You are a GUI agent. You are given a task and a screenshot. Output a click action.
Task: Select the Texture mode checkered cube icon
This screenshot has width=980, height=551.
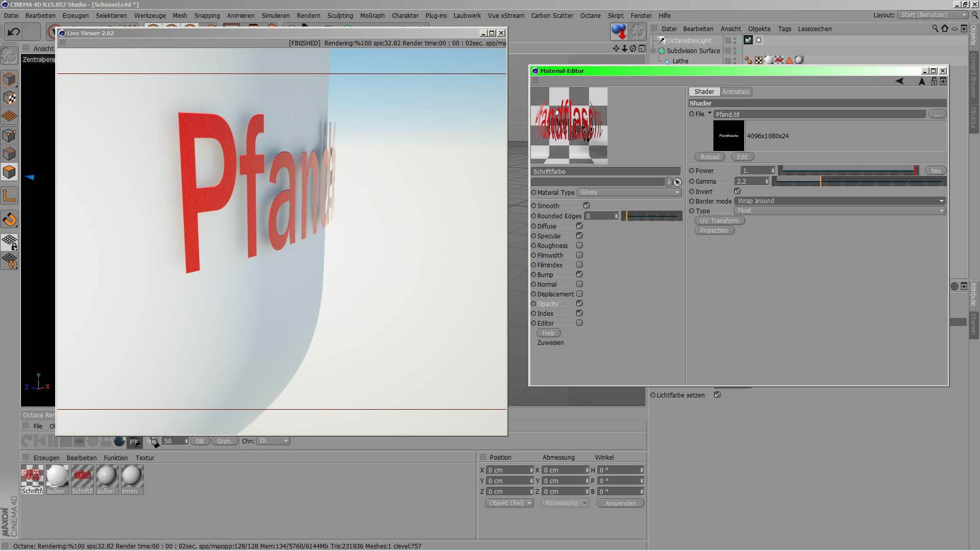(x=9, y=98)
